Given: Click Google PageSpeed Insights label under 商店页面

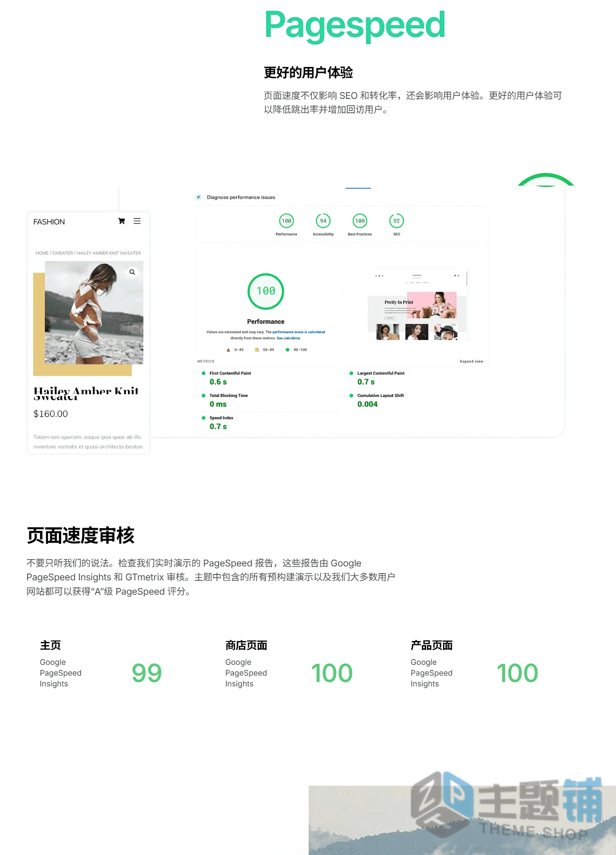Looking at the screenshot, I should click(246, 673).
